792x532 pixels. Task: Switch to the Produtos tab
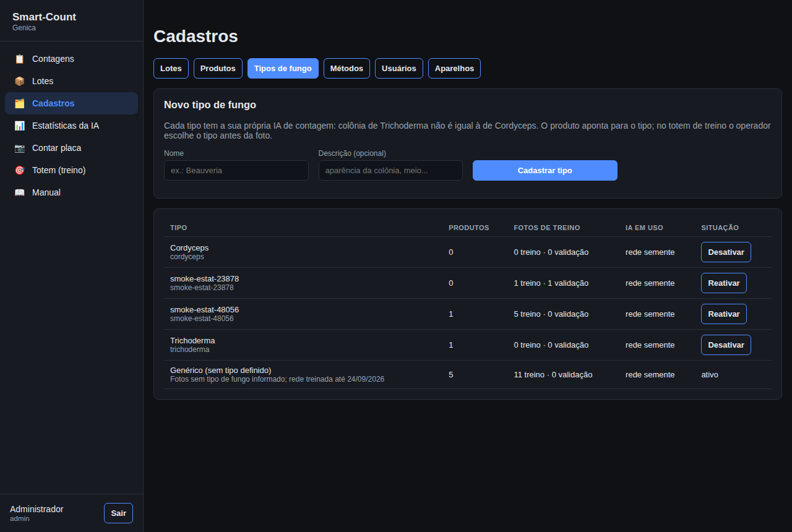[x=218, y=68]
